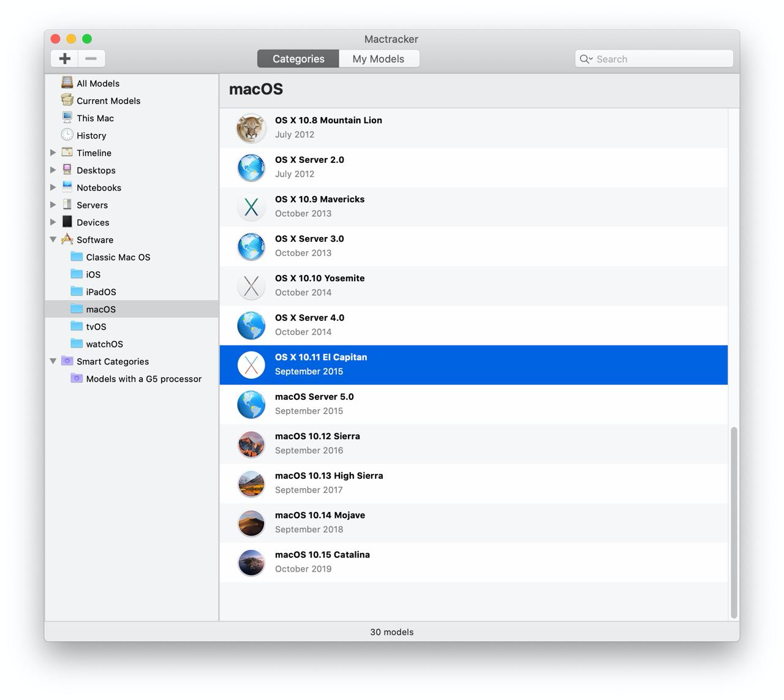
Task: Focus the Search field
Action: pos(654,59)
